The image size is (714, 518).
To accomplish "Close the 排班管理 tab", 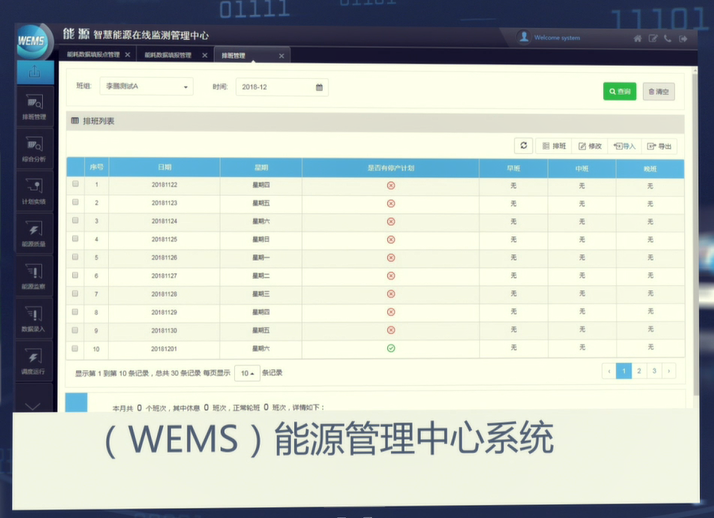I will [281, 56].
